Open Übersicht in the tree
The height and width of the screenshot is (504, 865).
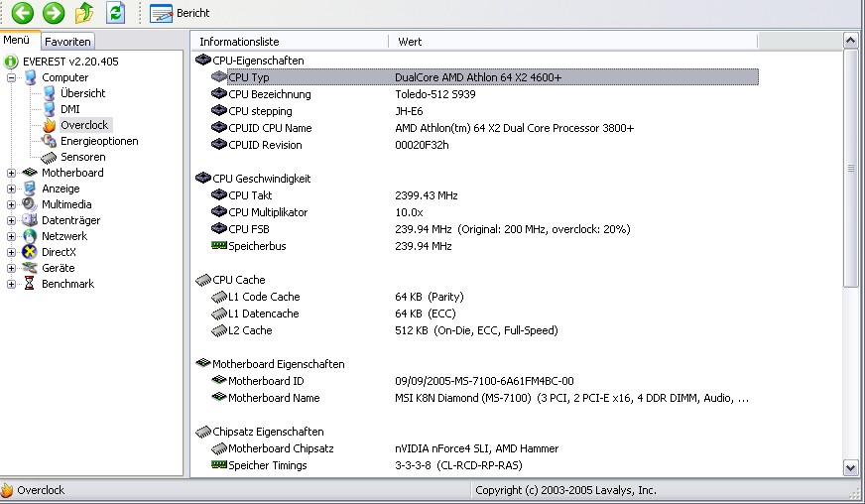[82, 93]
